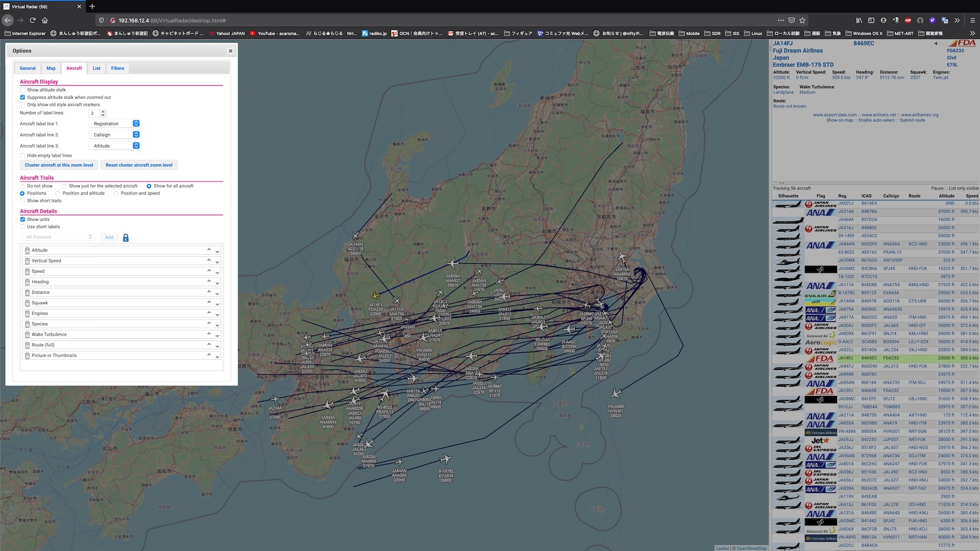Open the General options tab

(x=28, y=68)
